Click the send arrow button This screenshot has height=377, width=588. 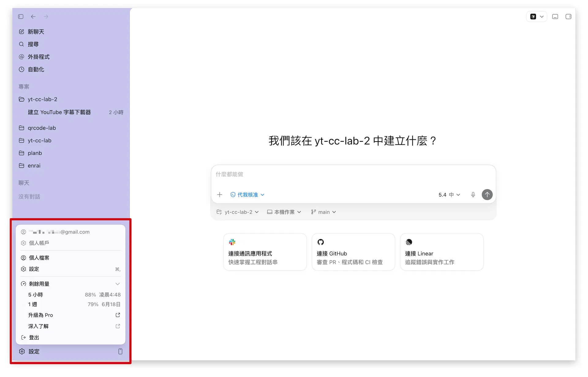487,195
